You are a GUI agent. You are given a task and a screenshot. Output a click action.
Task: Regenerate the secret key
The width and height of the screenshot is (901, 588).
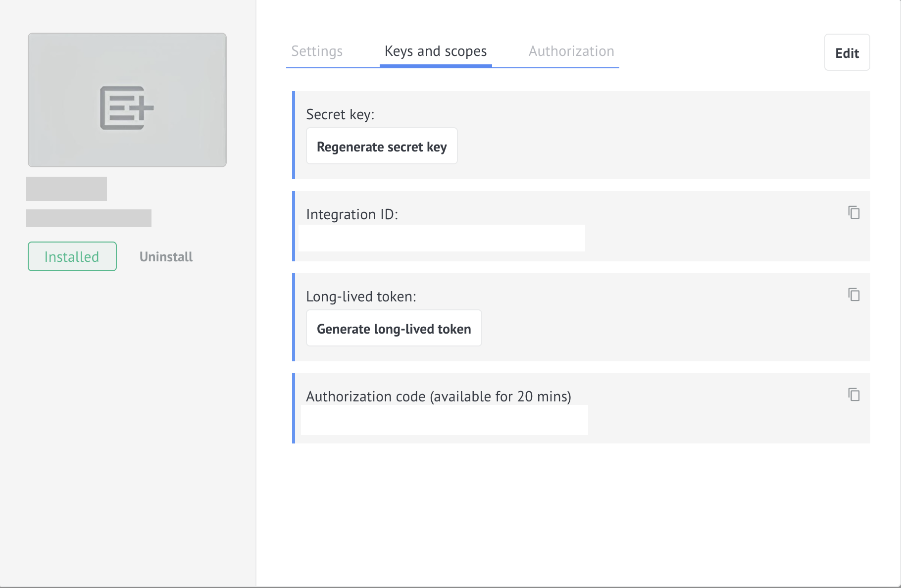[x=382, y=147]
